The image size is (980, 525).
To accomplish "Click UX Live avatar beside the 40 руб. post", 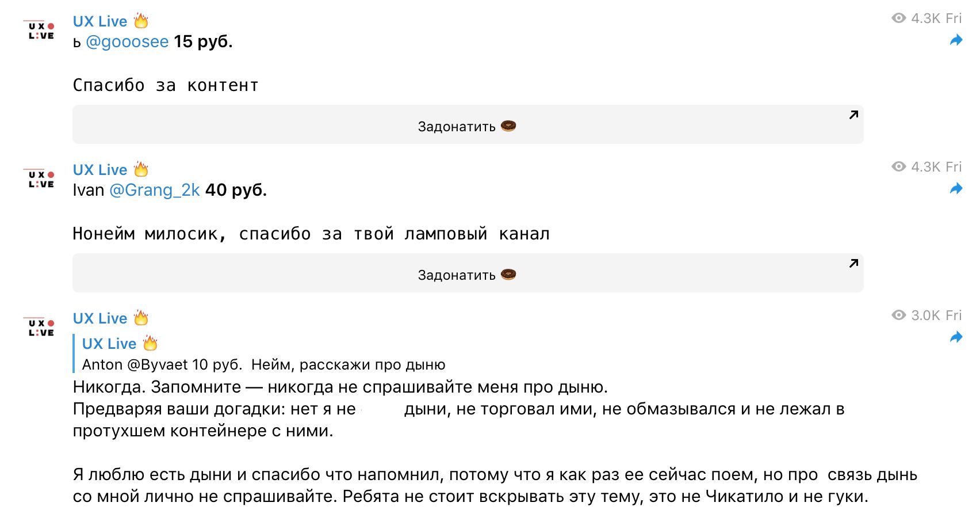I will 41,179.
